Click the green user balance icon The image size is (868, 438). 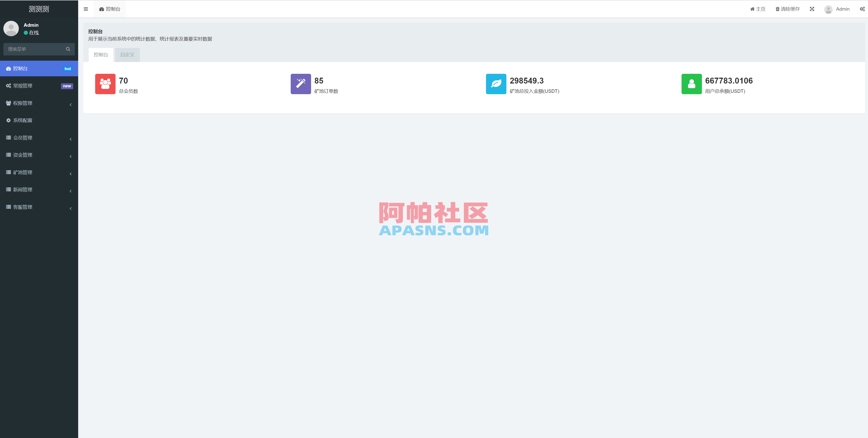691,84
